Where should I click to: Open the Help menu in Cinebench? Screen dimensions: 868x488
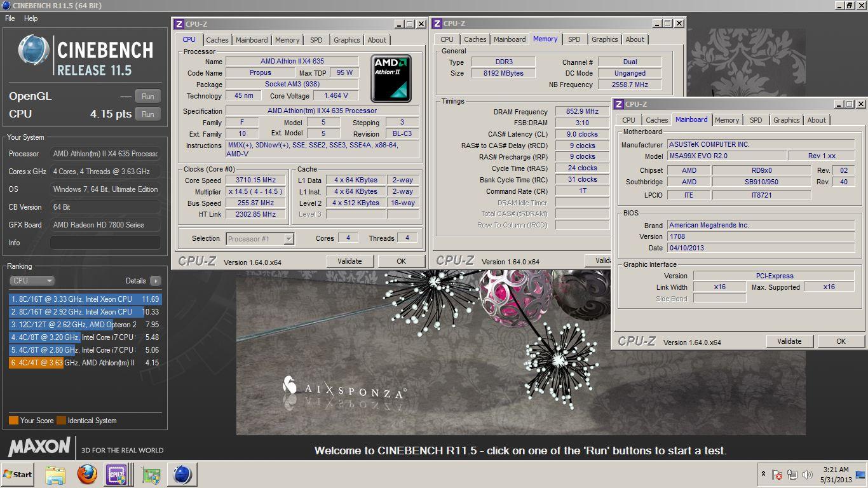click(31, 18)
